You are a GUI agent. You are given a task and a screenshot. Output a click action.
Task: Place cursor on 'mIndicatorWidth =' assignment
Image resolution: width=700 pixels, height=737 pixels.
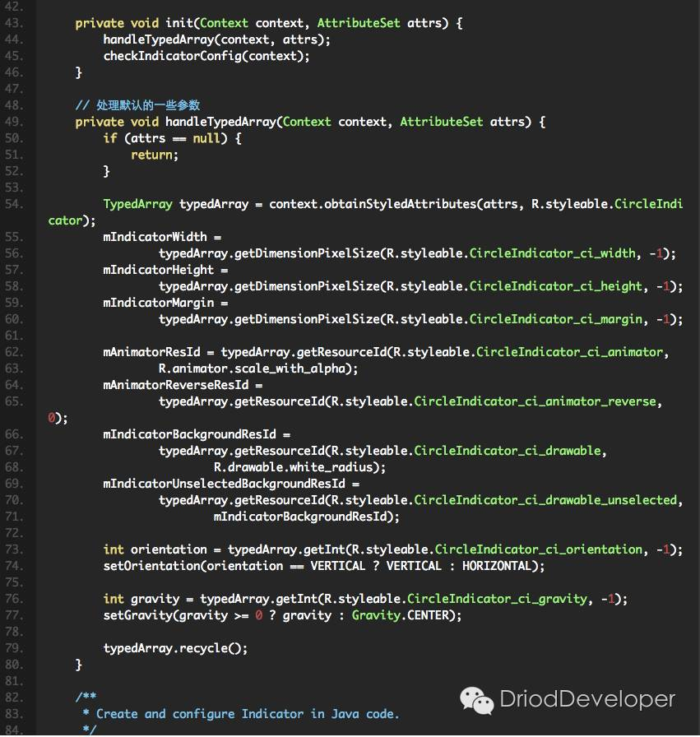162,237
